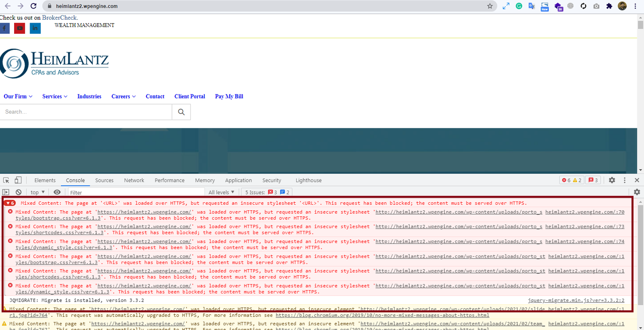Open the Network tab

point(134,180)
